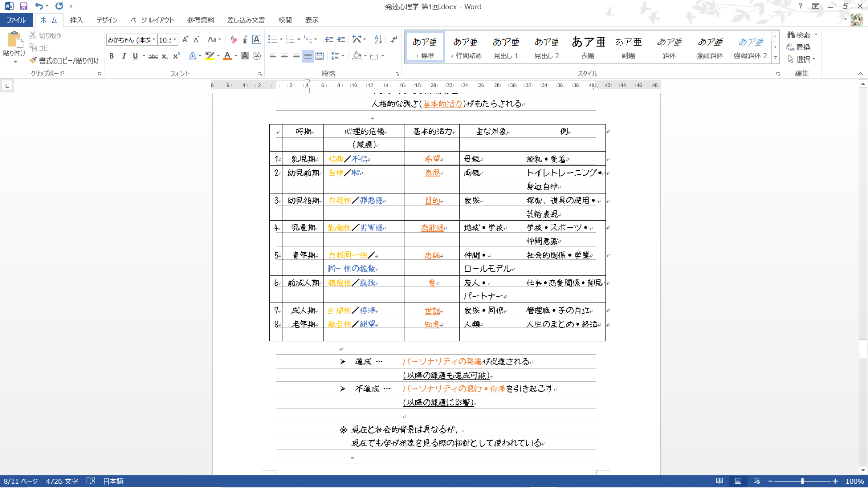The width and height of the screenshot is (868, 488).
Task: Open the font name dropdown
Action: tap(154, 40)
